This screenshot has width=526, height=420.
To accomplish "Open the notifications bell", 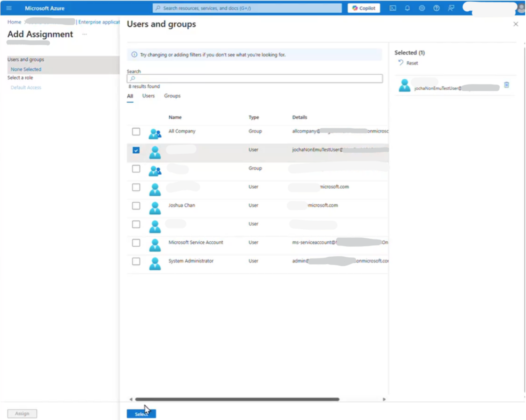I will click(x=407, y=8).
